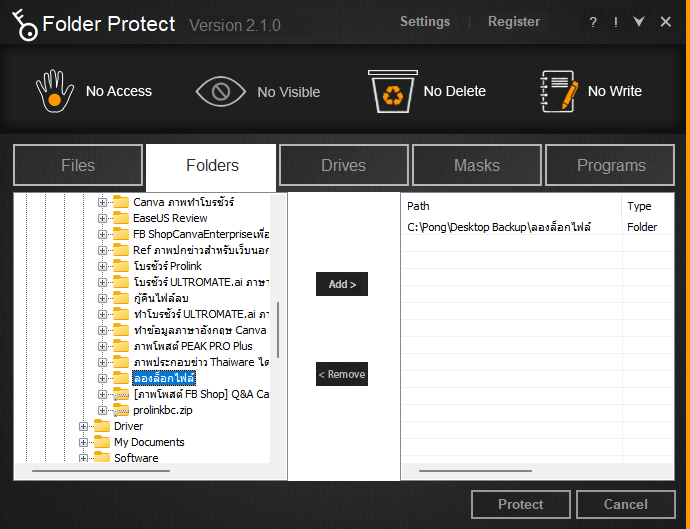Viewport: 690px width, 529px height.
Task: Expand the Software folder node
Action: (83, 458)
